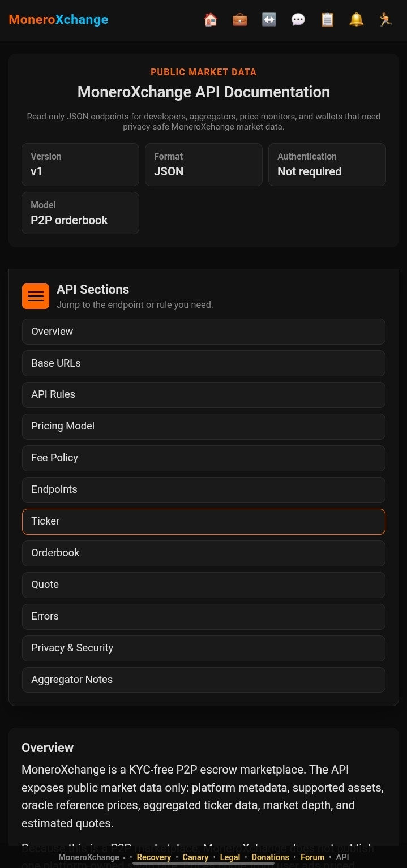
Task: Go to the Privacy & Security section
Action: [204, 648]
